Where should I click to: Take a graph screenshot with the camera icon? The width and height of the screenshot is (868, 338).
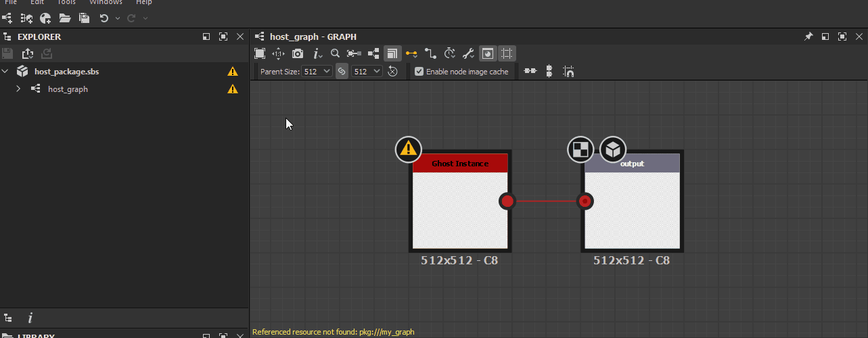click(x=298, y=54)
